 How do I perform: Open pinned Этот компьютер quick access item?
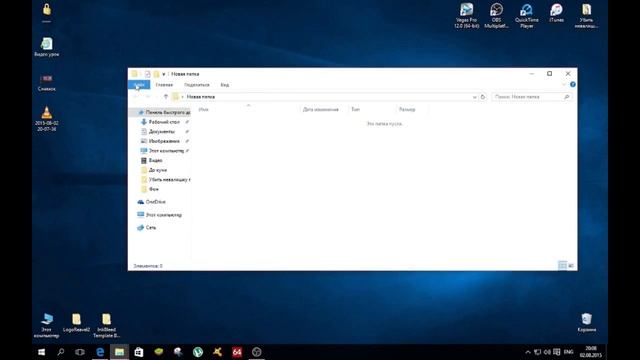coord(166,151)
